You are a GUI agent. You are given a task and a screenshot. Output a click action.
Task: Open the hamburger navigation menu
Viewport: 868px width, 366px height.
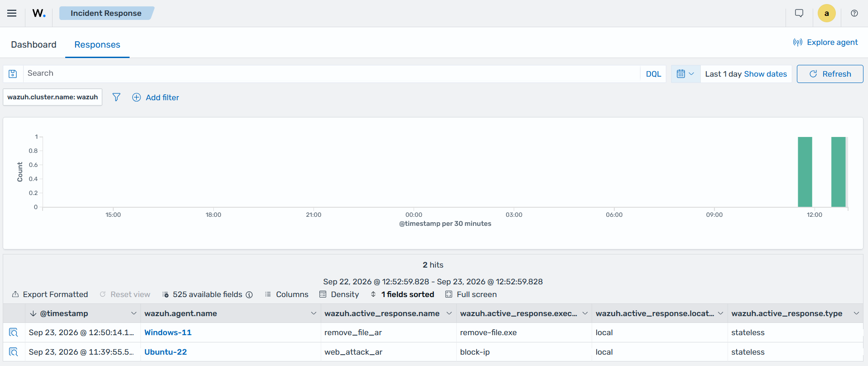tap(12, 13)
